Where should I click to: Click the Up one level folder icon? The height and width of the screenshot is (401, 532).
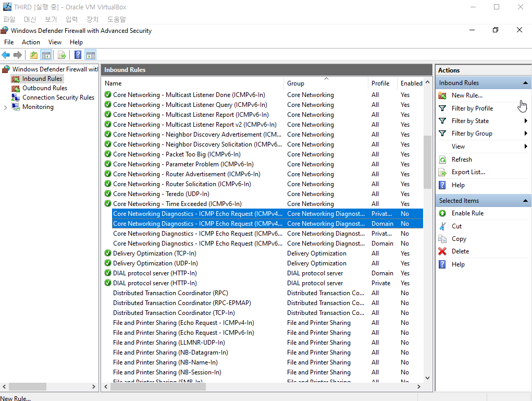click(33, 55)
